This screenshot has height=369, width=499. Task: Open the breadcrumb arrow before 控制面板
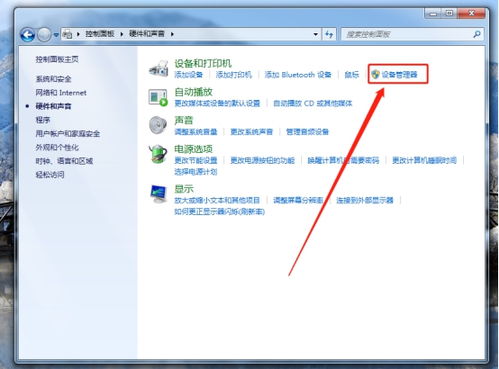(78, 34)
